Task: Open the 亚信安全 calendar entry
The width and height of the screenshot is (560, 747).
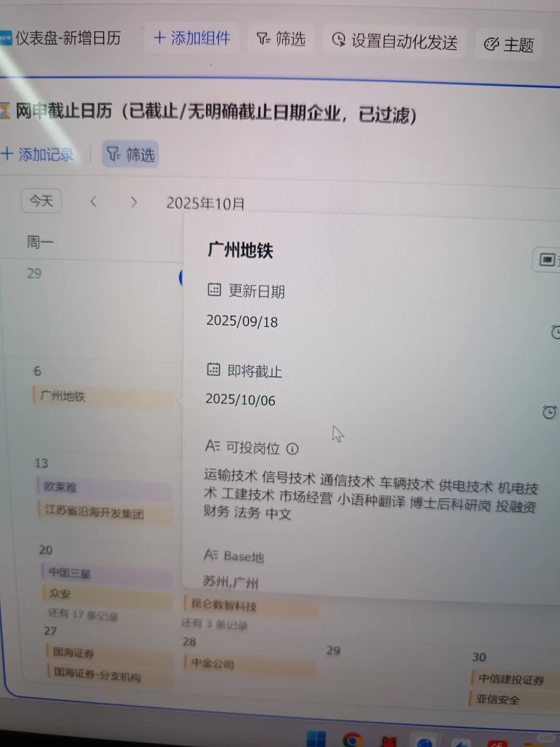Action: [514, 700]
